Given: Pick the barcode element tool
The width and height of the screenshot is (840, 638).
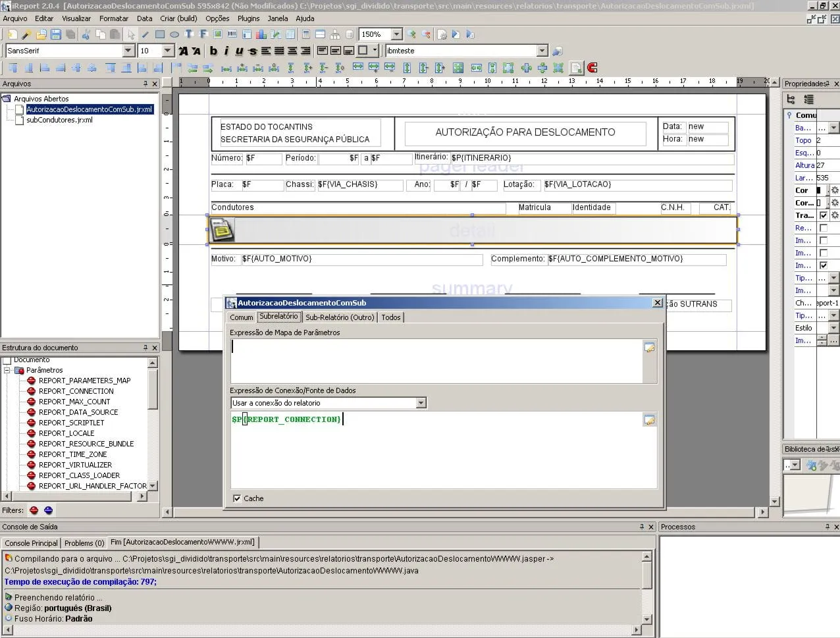Looking at the screenshot, I should (232, 34).
